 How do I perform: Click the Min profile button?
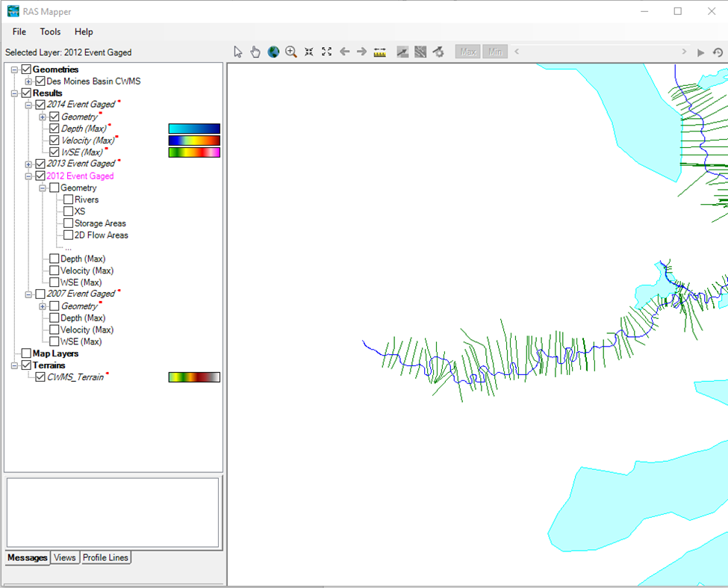pos(495,52)
